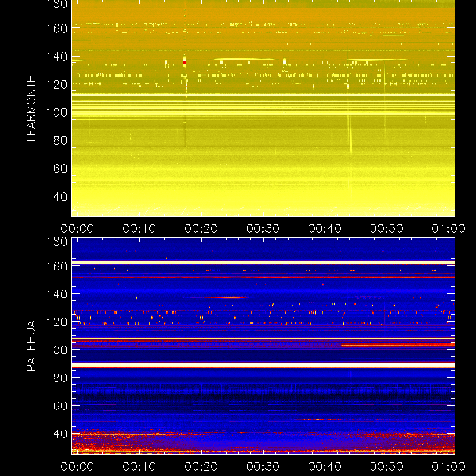Select the 120 tick label on Learmonth plot
The width and height of the screenshot is (476, 476).
pos(57,84)
